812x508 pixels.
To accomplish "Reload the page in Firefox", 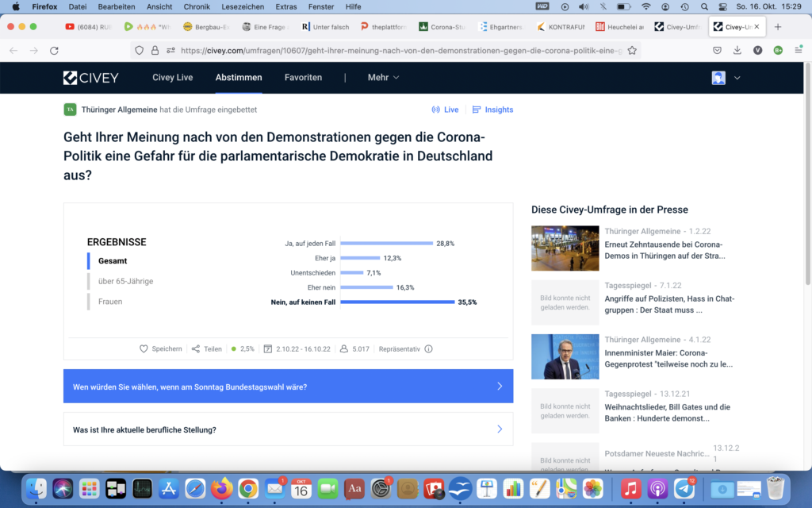I will pos(54,50).
